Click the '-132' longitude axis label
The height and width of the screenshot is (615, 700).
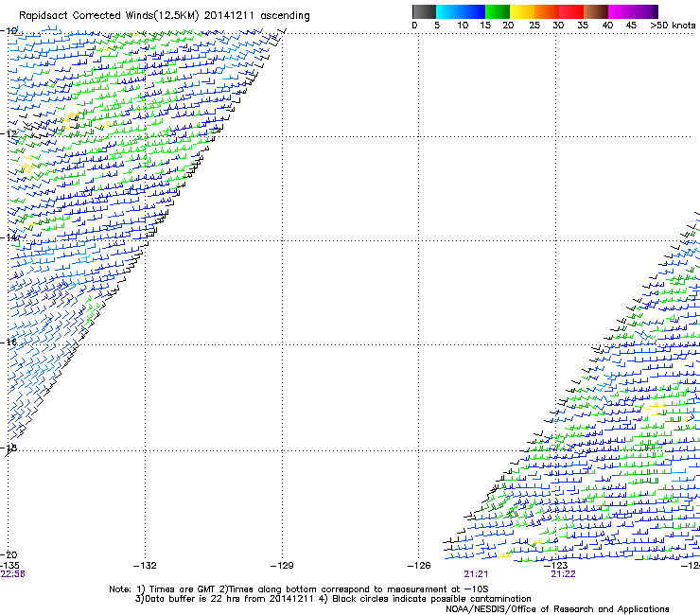145,566
